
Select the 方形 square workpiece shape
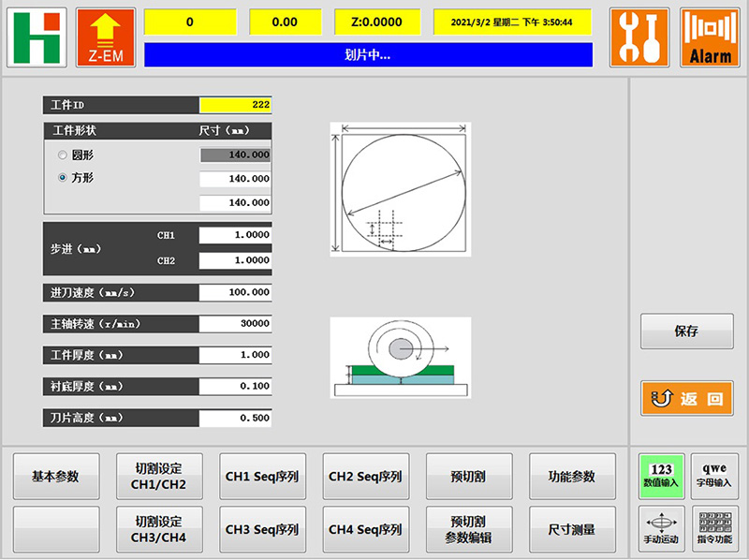tap(63, 177)
